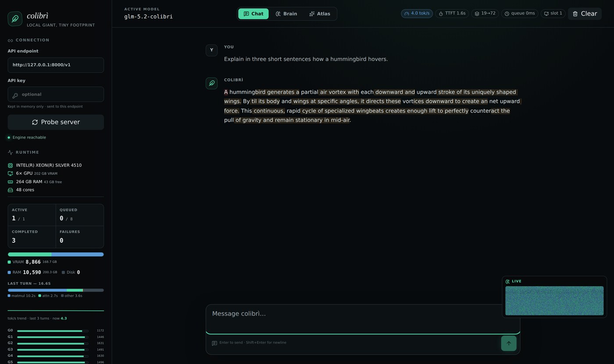Click the G1 row value 1446
Image resolution: width=614 pixels, height=364 pixels.
tap(100, 337)
